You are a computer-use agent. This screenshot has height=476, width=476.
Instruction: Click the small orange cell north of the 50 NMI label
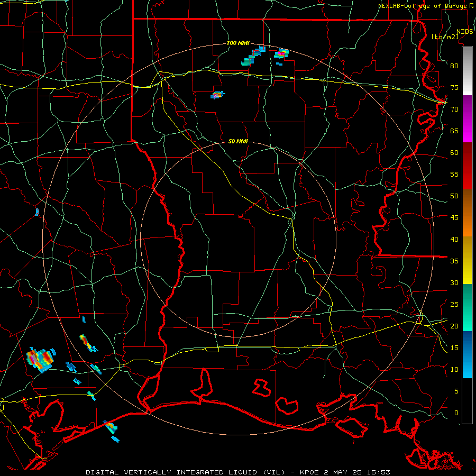(x=218, y=95)
